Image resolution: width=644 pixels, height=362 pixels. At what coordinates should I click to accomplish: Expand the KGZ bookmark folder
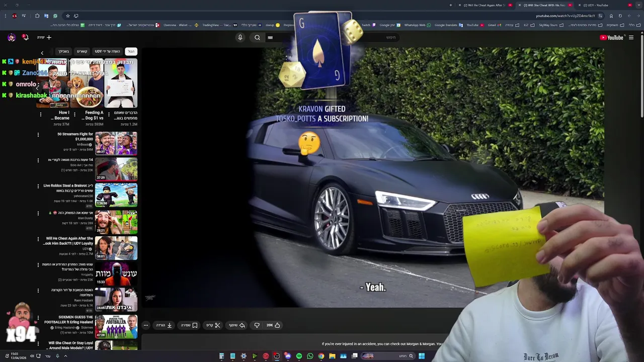click(x=529, y=25)
